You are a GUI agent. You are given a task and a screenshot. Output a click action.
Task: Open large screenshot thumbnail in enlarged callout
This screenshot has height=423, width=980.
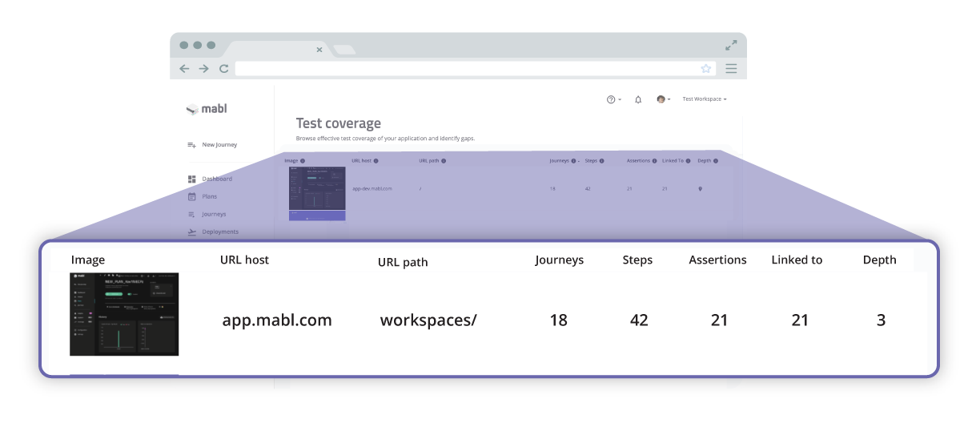[x=124, y=314]
